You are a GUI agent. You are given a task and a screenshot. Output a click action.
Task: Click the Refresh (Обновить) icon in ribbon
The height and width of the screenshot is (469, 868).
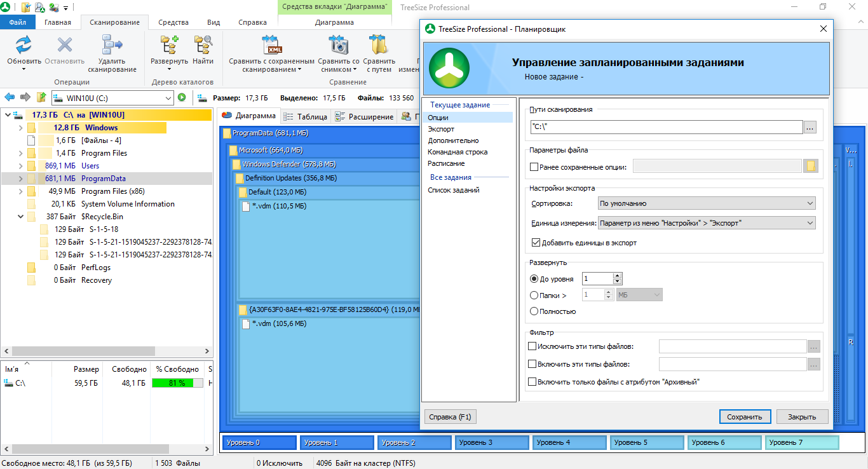coord(24,44)
